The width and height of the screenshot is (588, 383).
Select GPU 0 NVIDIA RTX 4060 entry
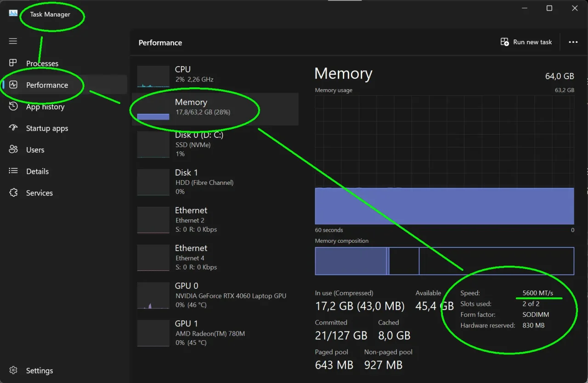coord(215,295)
